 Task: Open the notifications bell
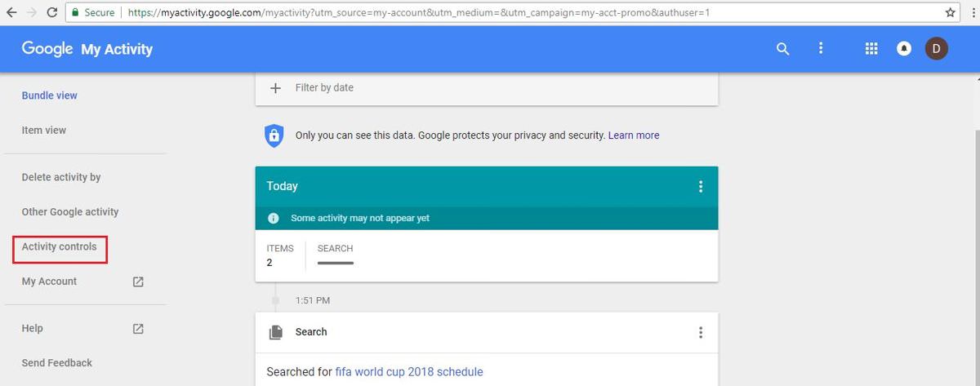click(904, 49)
